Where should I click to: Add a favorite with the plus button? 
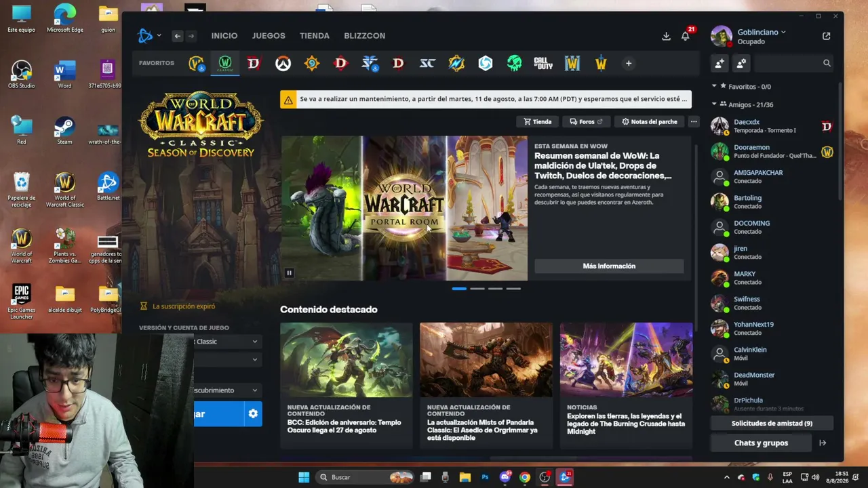(629, 63)
